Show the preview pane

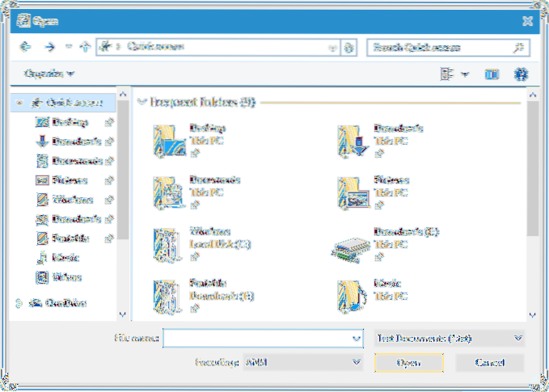[490, 74]
